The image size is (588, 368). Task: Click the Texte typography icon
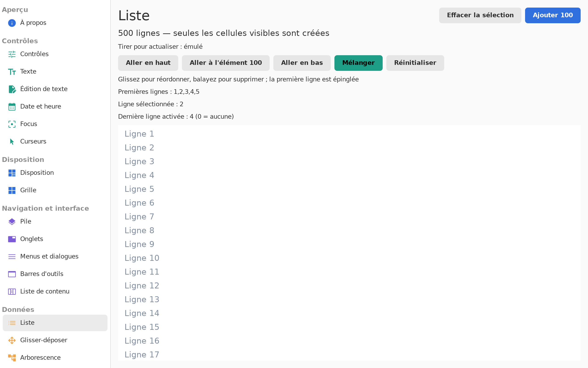(12, 72)
